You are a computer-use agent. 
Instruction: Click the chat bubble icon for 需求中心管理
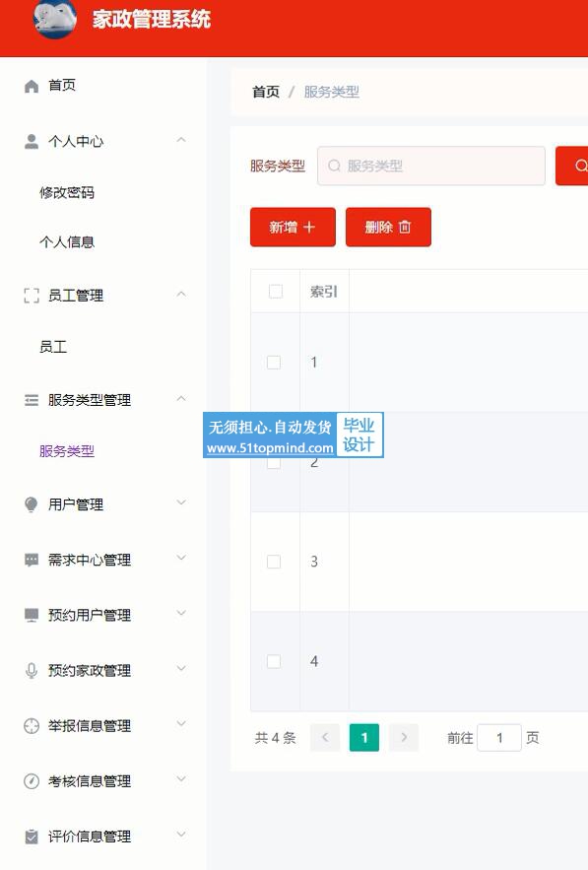[x=32, y=560]
